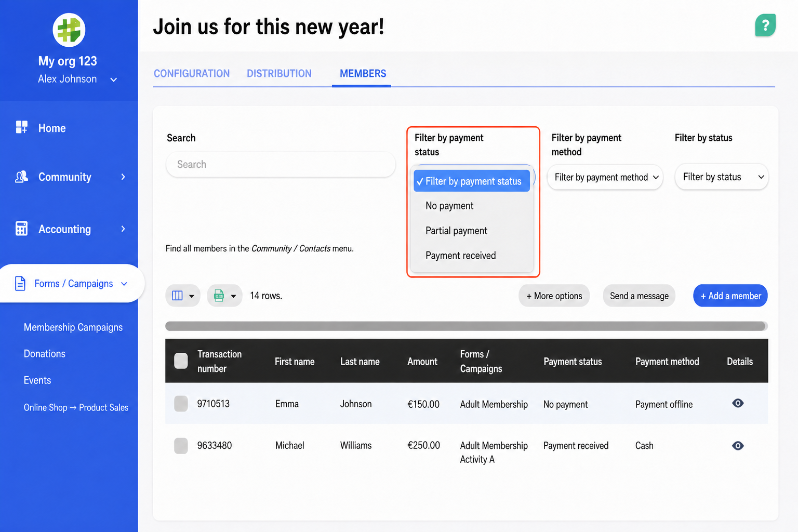This screenshot has height=532, width=798.
Task: Switch to the DISTRIBUTION tab
Action: [x=279, y=74]
